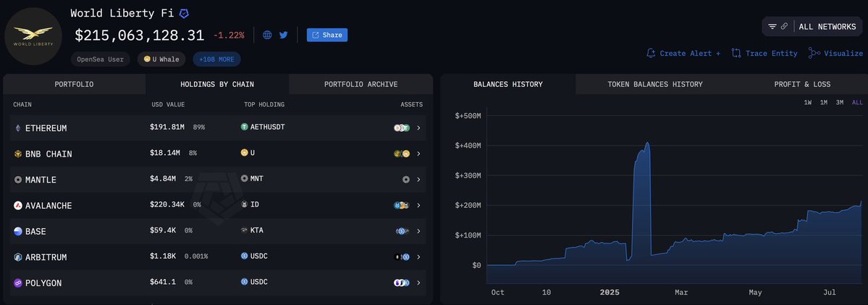Click the USDC token icon in Arbitrum row

244,256
